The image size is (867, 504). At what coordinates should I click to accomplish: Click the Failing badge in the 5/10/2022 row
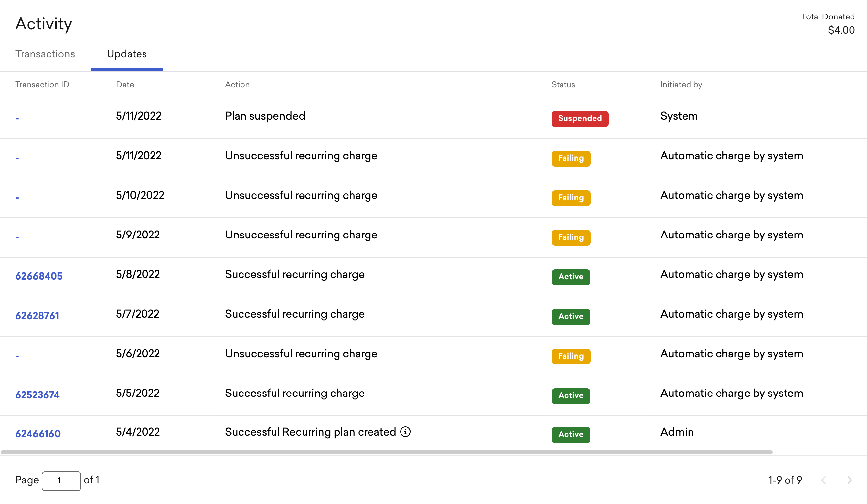tap(571, 198)
